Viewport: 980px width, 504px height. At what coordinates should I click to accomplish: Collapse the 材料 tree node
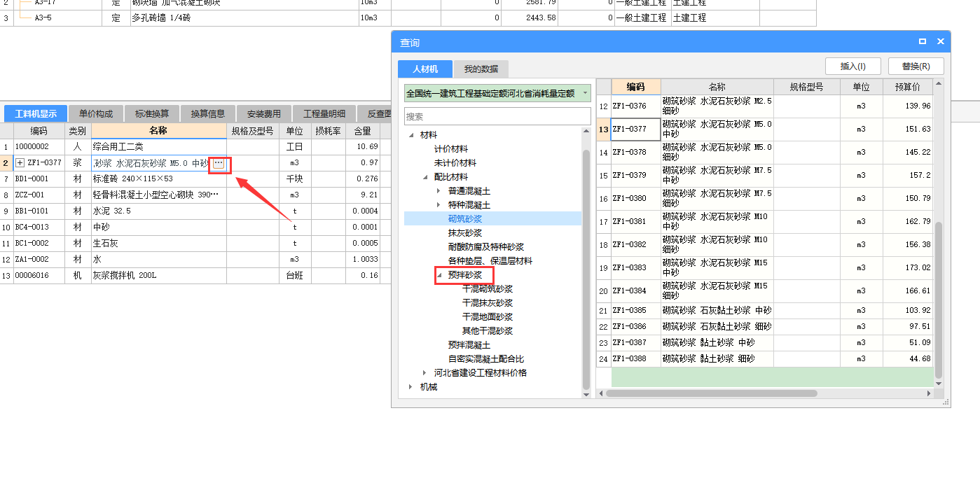(x=411, y=135)
